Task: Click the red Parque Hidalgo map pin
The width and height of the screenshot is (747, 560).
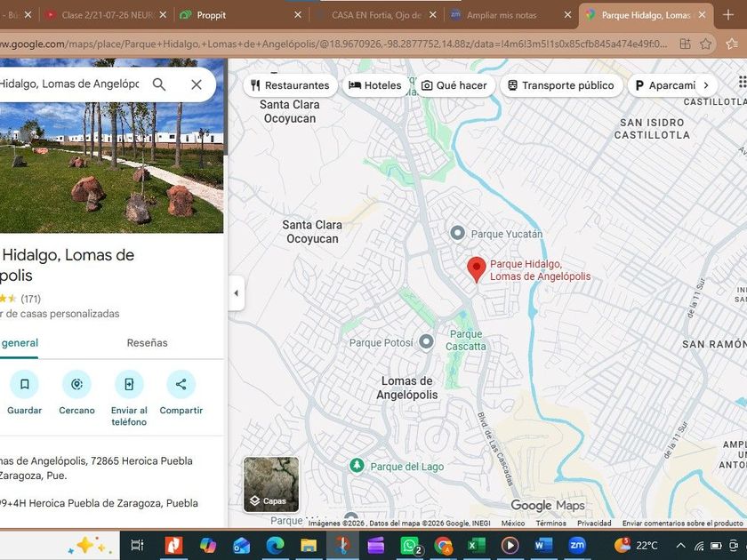Action: click(x=476, y=269)
